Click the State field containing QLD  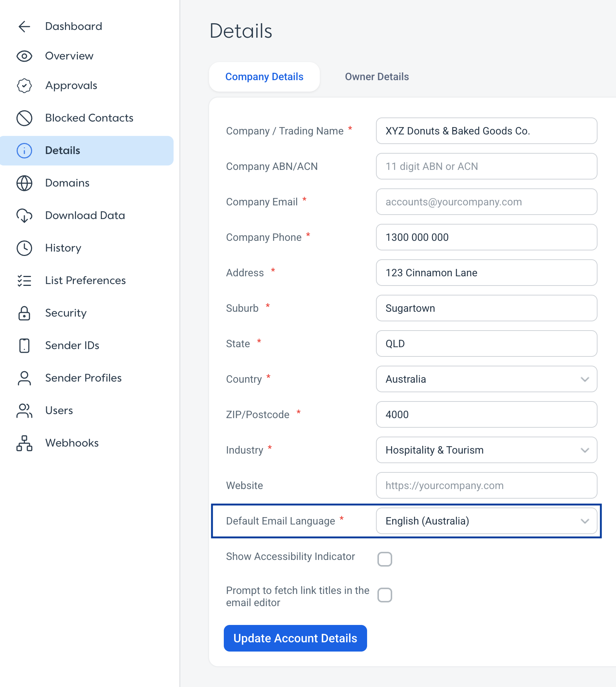486,343
